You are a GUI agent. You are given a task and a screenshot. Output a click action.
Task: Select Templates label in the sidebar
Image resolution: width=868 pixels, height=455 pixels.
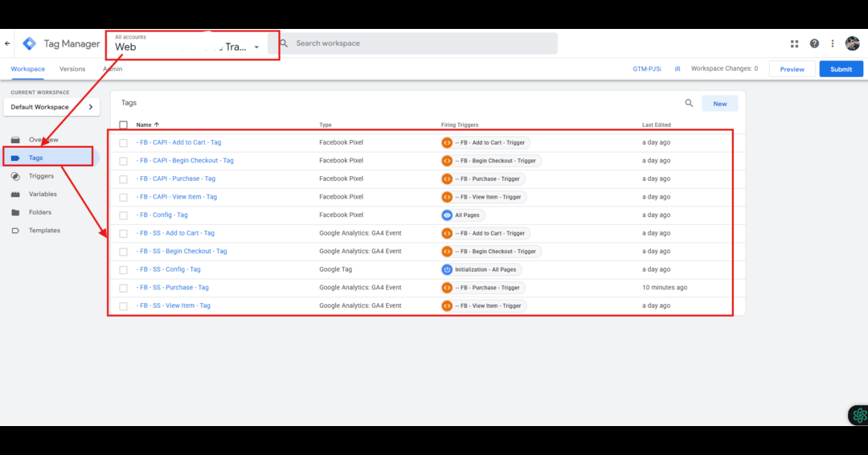coord(44,231)
